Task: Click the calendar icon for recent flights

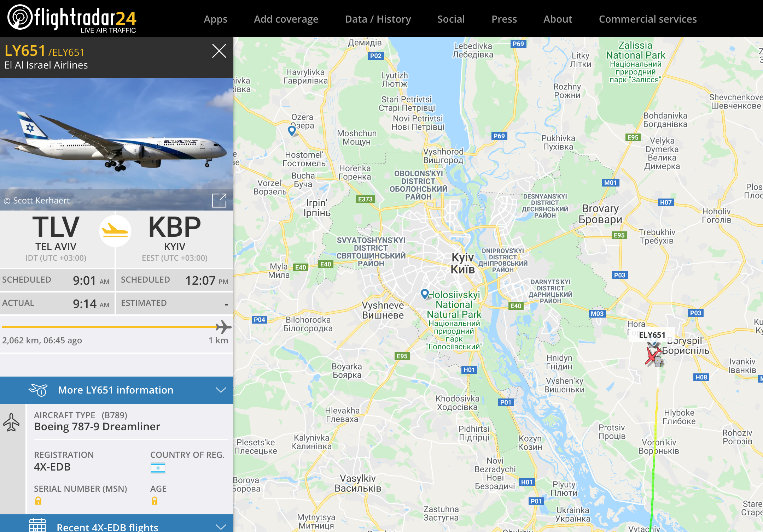Action: pyautogui.click(x=37, y=525)
